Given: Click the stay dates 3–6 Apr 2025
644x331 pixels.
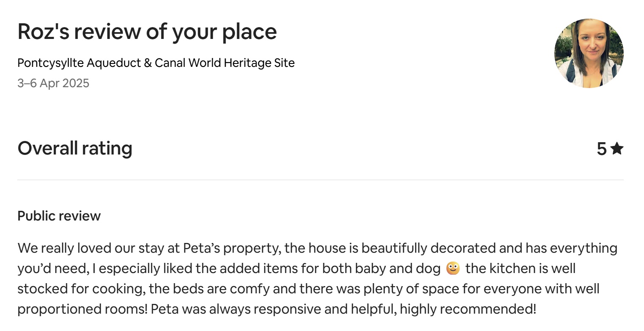Looking at the screenshot, I should 53,83.
